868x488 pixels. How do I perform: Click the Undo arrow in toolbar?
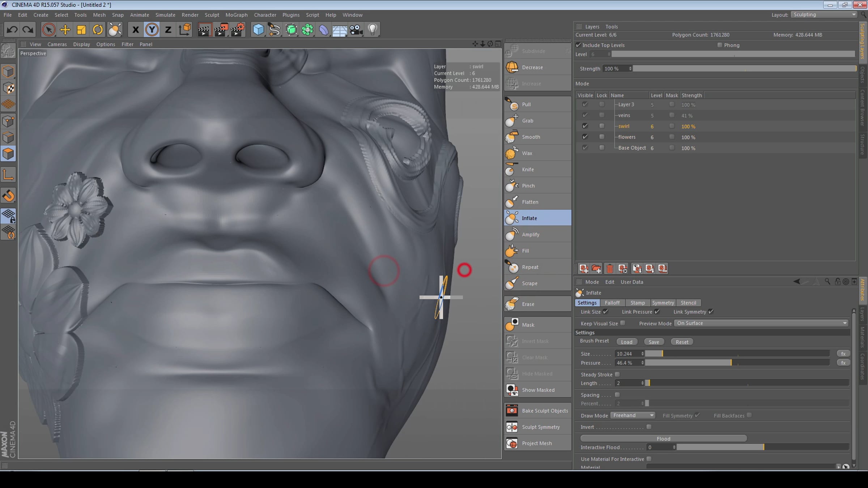pyautogui.click(x=12, y=30)
